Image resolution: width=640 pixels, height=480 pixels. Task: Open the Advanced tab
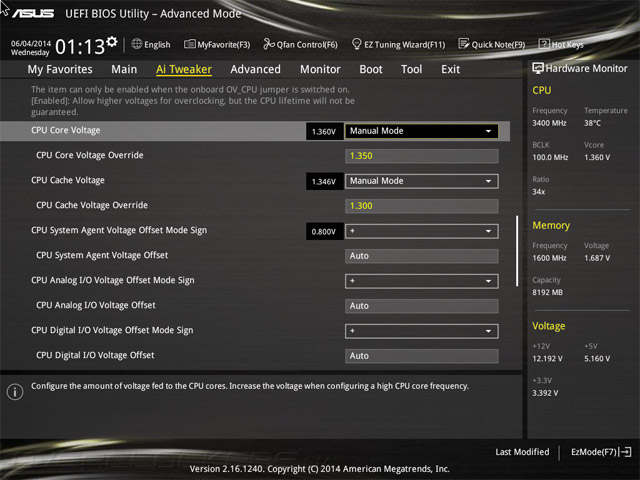pos(256,69)
